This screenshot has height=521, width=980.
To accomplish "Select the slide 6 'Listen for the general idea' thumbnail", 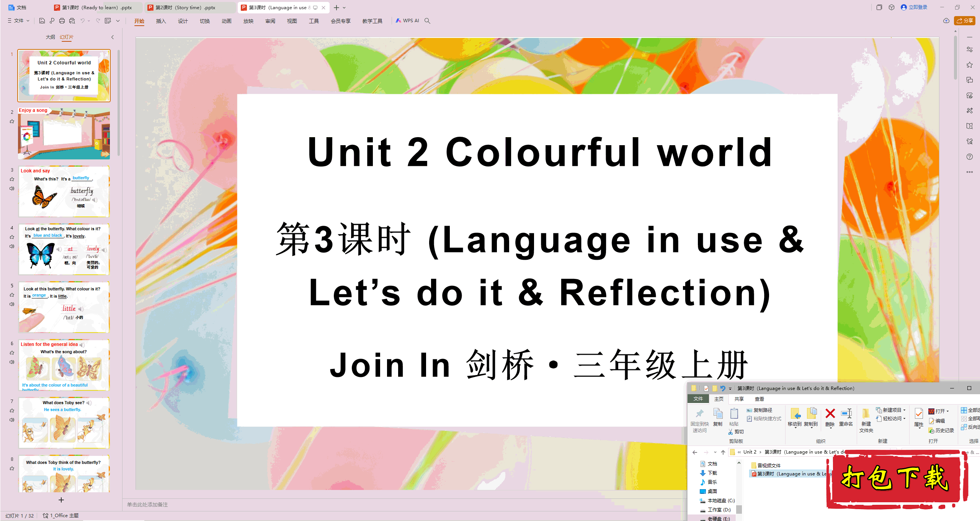I will click(x=64, y=365).
